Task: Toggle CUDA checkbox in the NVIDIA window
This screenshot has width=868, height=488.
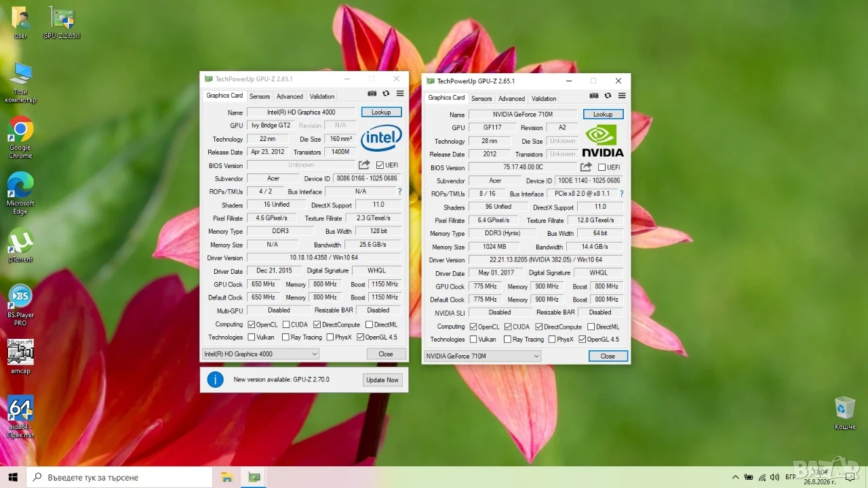Action: [x=507, y=327]
